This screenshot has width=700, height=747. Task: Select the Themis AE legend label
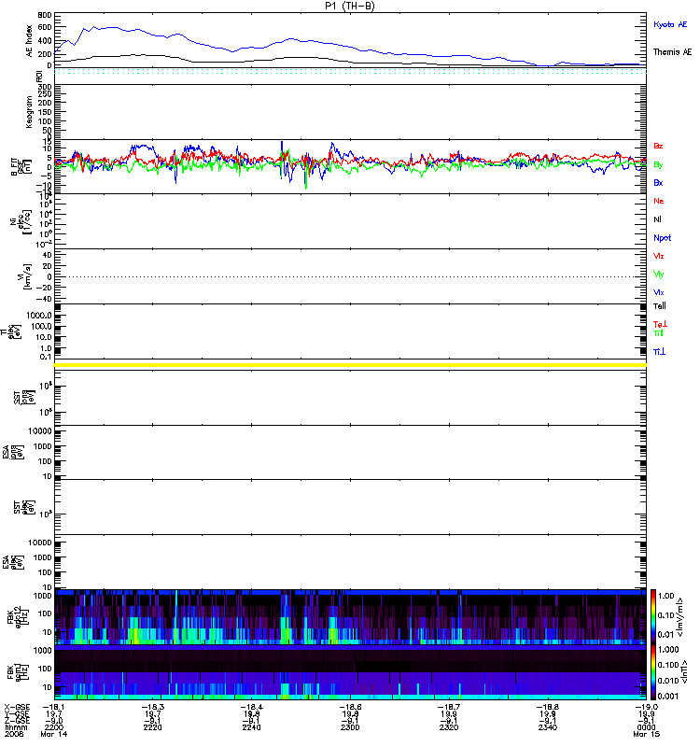point(672,52)
